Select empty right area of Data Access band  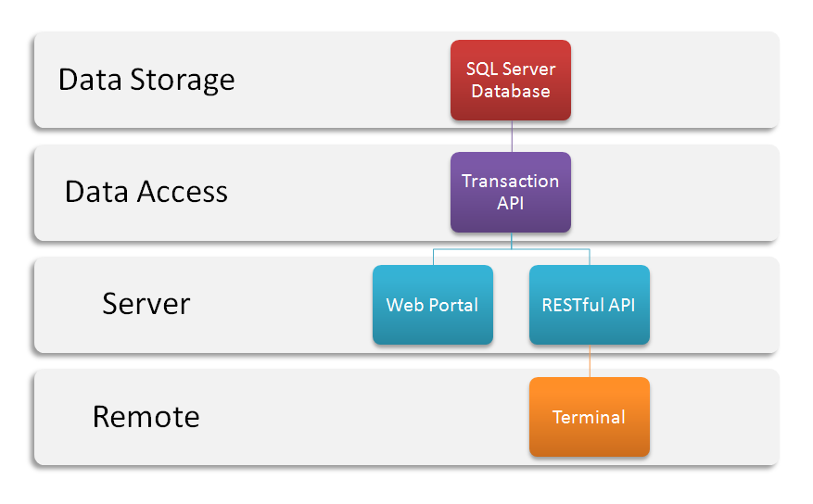(674, 192)
